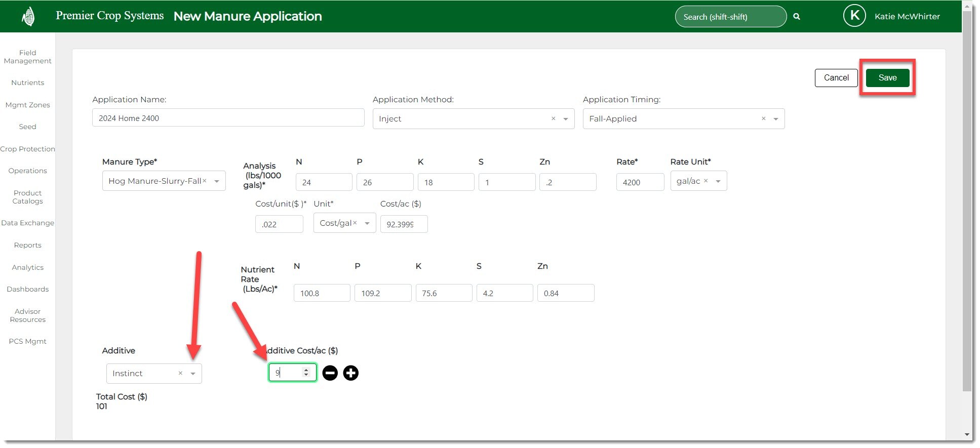The height and width of the screenshot is (448, 980).
Task: Clear the Inject application method selection
Action: (x=553, y=118)
